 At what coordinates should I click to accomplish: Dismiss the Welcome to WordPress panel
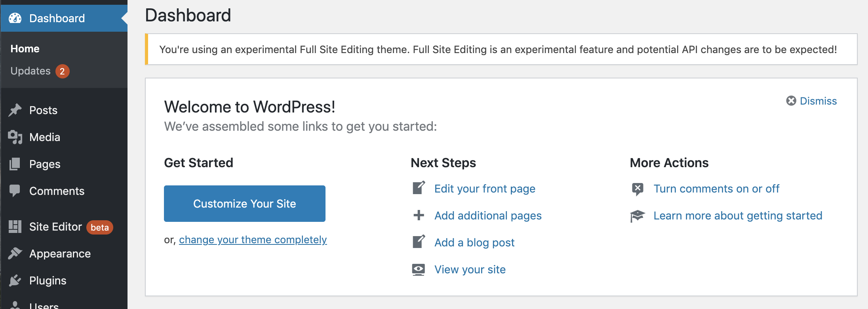811,101
